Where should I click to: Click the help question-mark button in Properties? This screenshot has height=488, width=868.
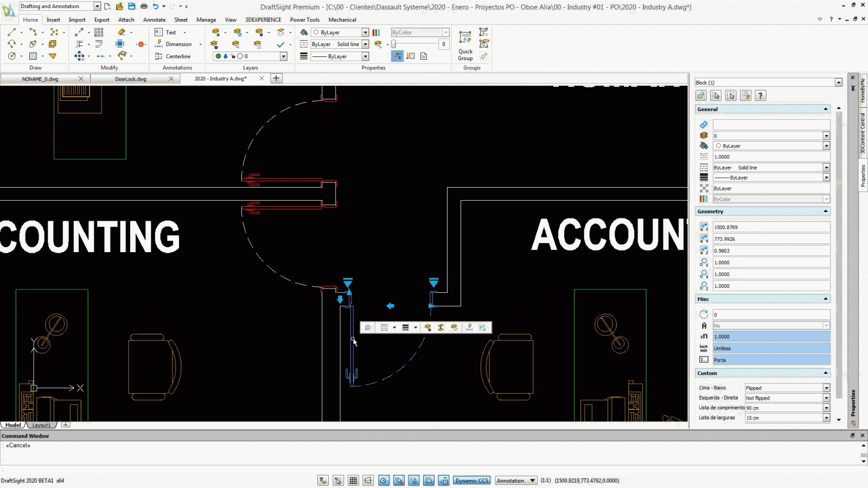[x=761, y=95]
